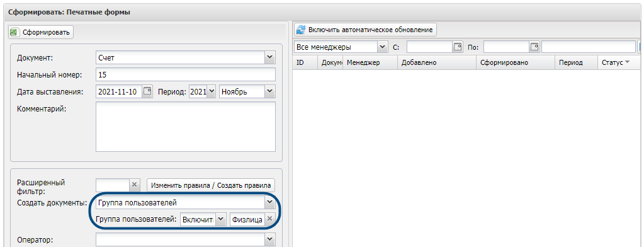Viewport: 644px width, 247px height.
Task: Click the С: start date field
Action: (x=429, y=47)
